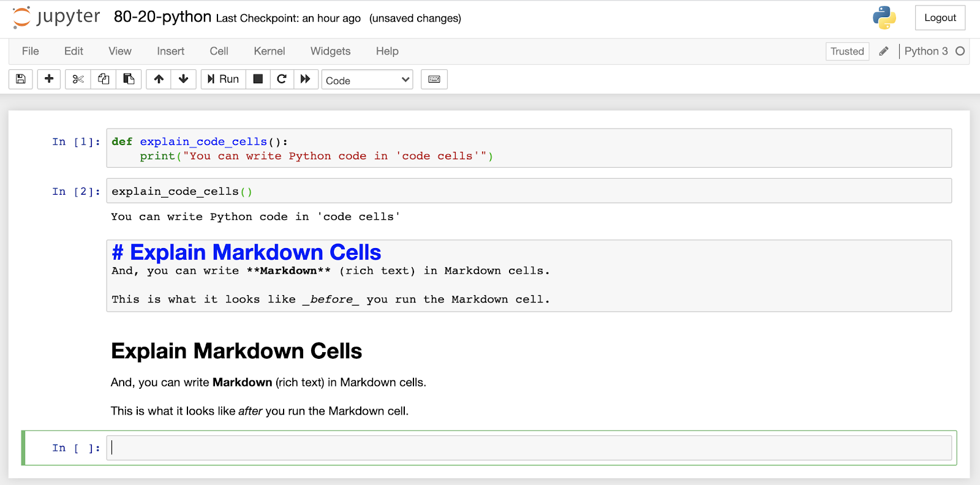The image size is (980, 485).
Task: Click the kernel idle circle indicator
Action: (x=960, y=51)
